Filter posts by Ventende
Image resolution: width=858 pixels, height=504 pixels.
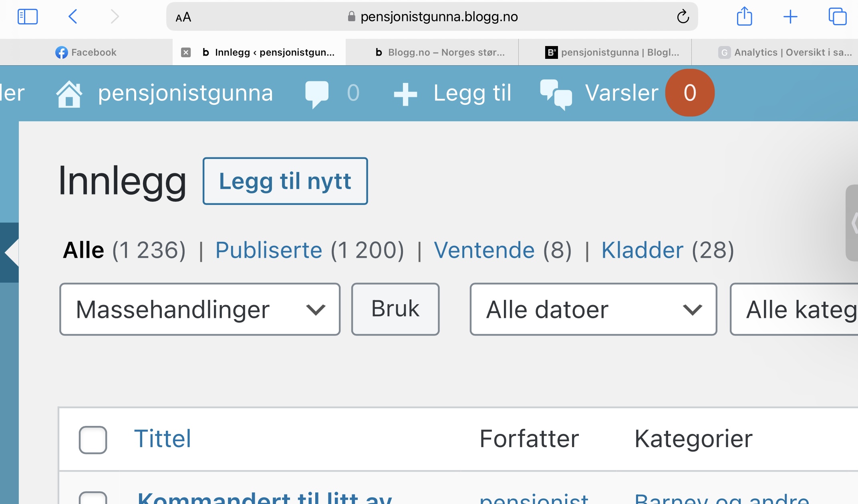tap(484, 250)
